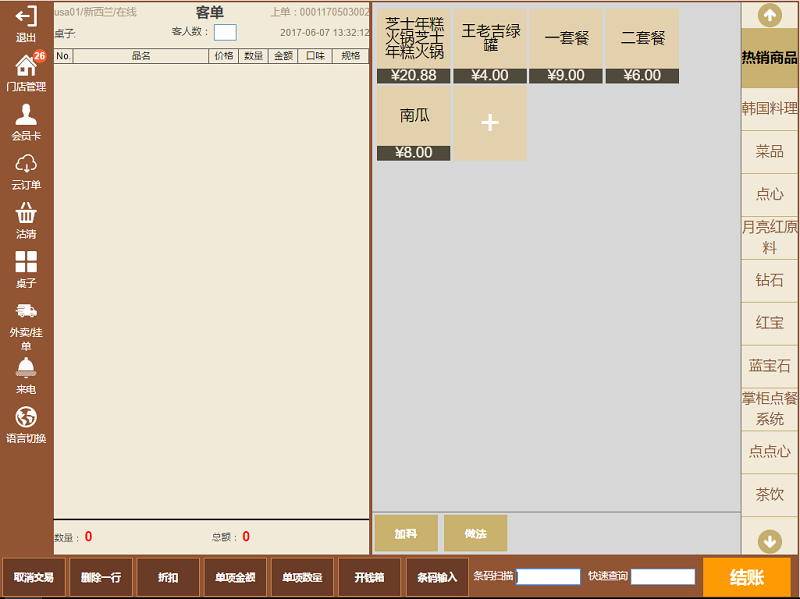Add 南瓜 item priced ¥8.00
Viewport: 800px width, 599px height.
tap(414, 123)
